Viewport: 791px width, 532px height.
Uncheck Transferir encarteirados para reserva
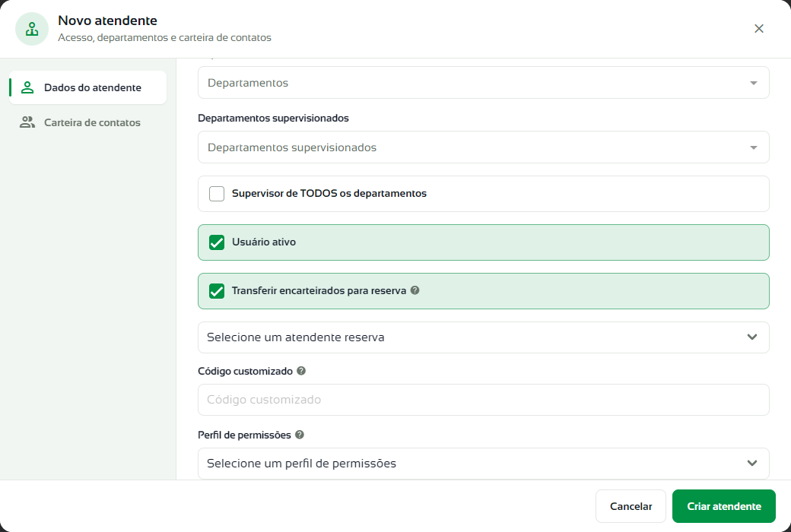click(x=217, y=291)
